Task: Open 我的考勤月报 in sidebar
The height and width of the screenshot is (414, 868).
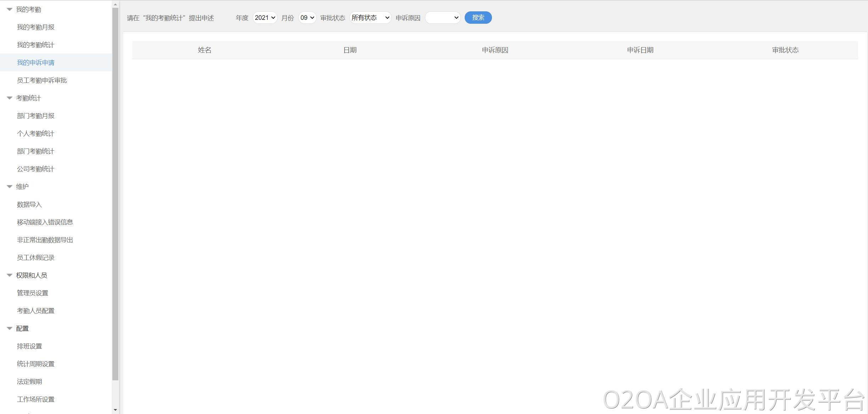Action: click(x=35, y=27)
